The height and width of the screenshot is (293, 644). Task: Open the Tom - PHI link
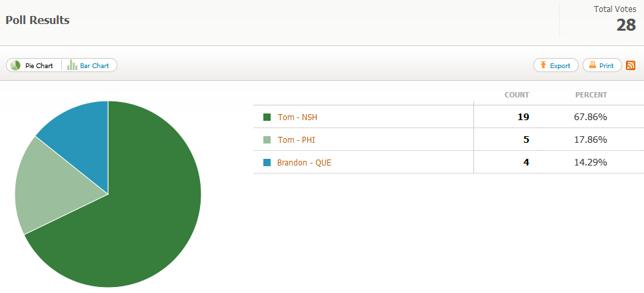pos(296,140)
